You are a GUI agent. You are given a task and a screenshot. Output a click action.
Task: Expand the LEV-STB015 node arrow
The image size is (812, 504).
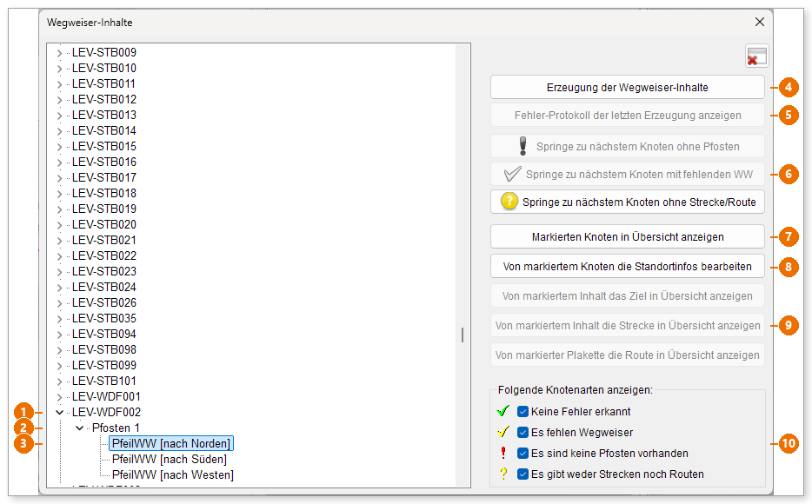60,147
